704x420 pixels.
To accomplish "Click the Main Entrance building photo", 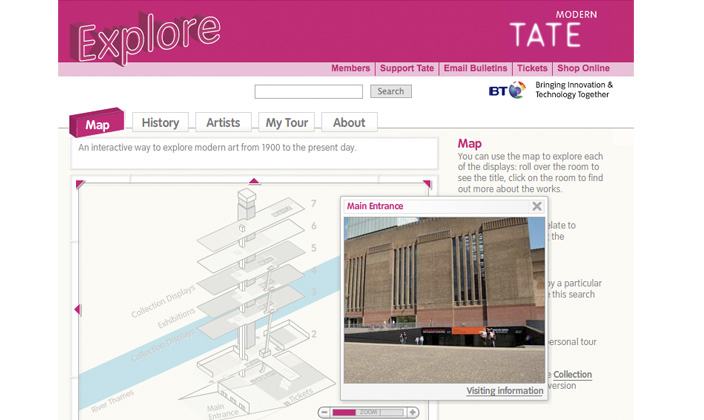I will pos(444,300).
